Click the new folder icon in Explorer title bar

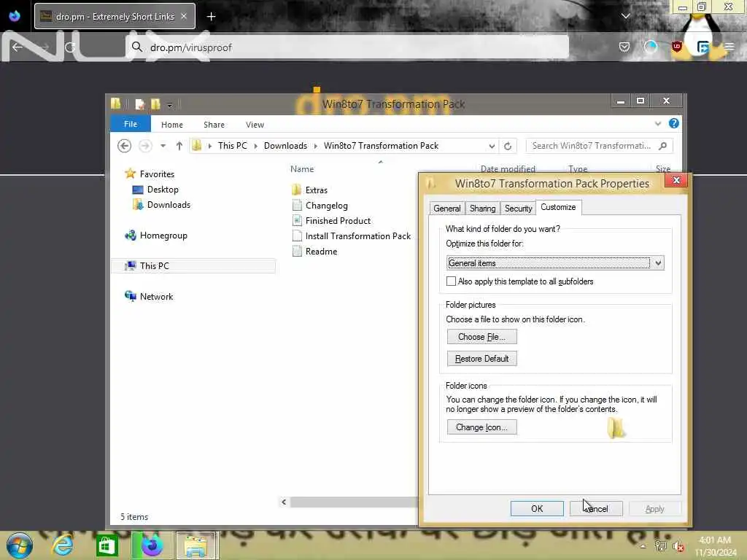[156, 104]
